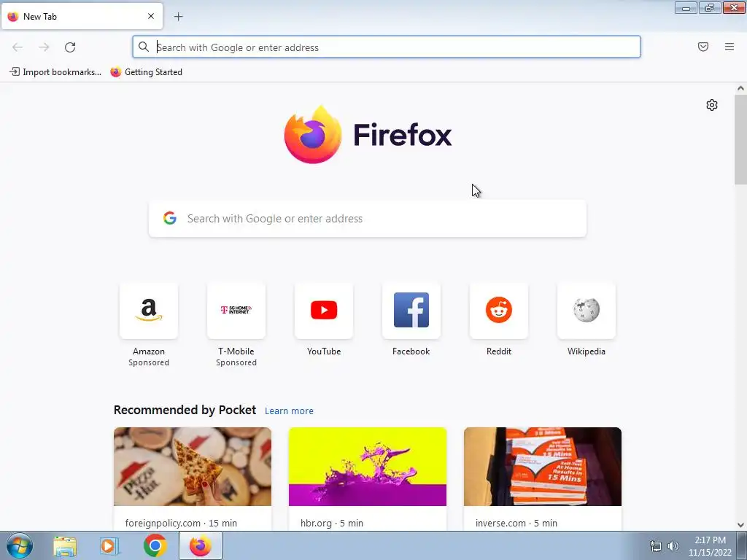The image size is (747, 560).
Task: Open new tab with plus button
Action: [178, 17]
